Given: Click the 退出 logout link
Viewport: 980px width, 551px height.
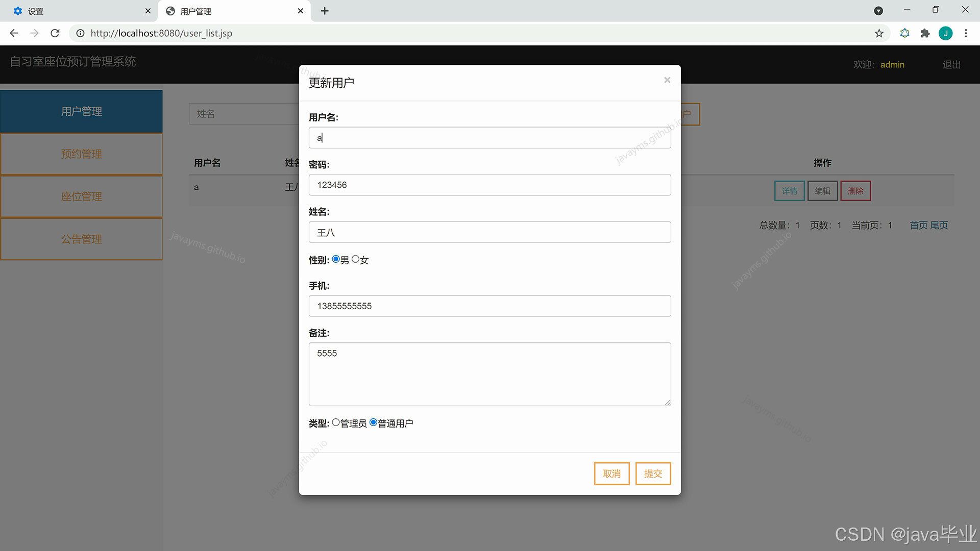Looking at the screenshot, I should pyautogui.click(x=951, y=65).
